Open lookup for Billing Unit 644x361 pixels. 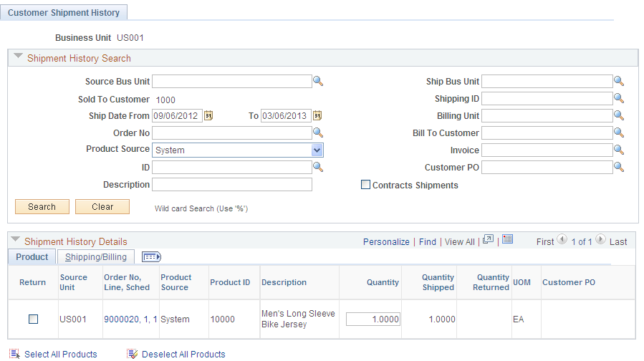[x=619, y=116]
